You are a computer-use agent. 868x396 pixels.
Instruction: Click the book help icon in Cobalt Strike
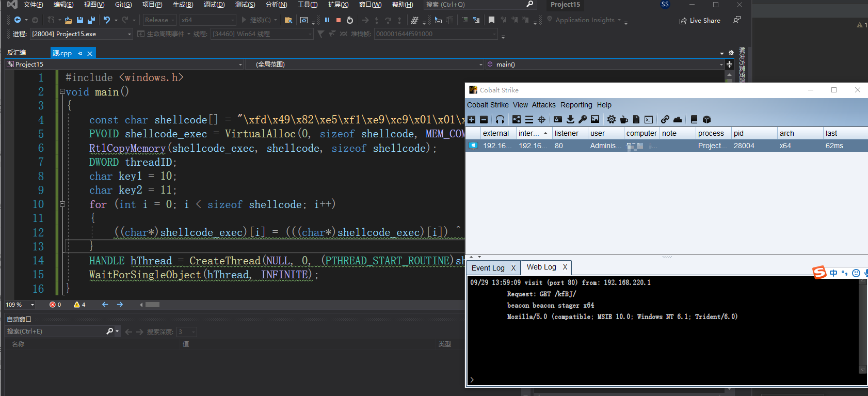point(694,119)
